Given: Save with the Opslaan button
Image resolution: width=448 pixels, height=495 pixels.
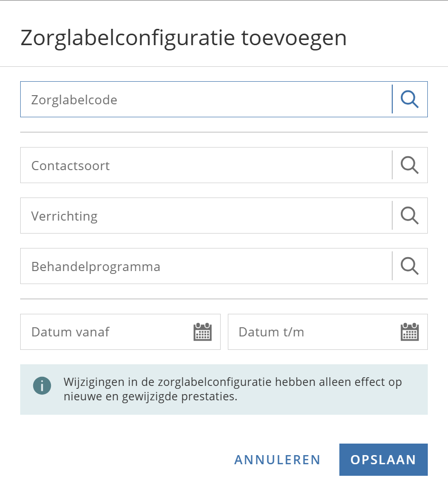Looking at the screenshot, I should coord(383,459).
